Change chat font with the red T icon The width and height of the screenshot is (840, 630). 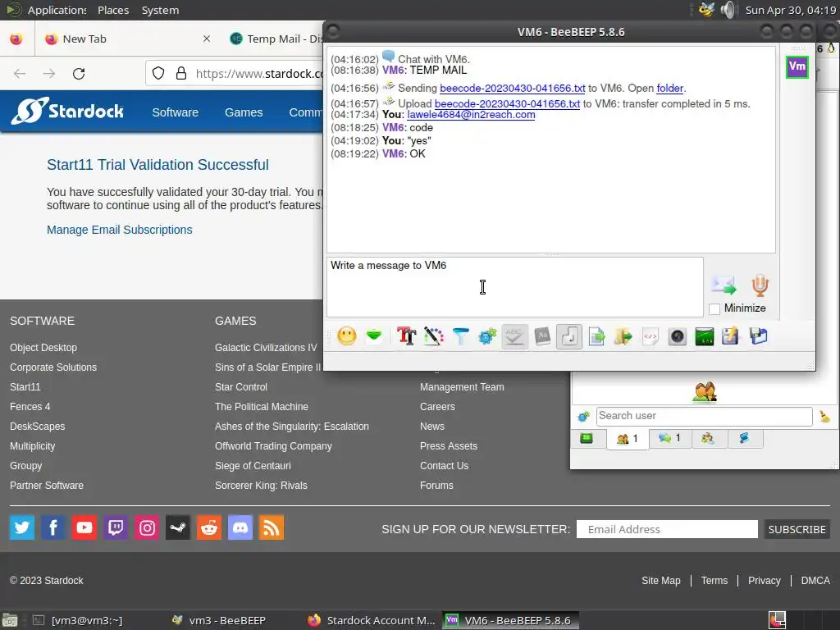406,336
